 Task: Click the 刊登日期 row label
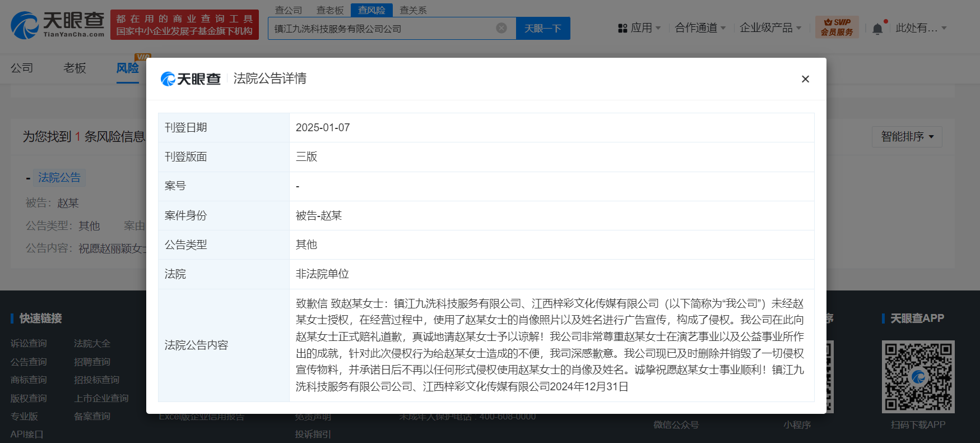click(185, 127)
